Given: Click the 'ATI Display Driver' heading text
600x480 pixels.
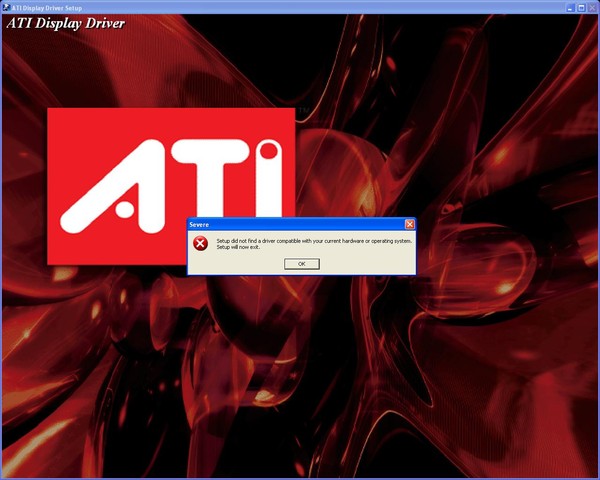Looking at the screenshot, I should (x=65, y=24).
